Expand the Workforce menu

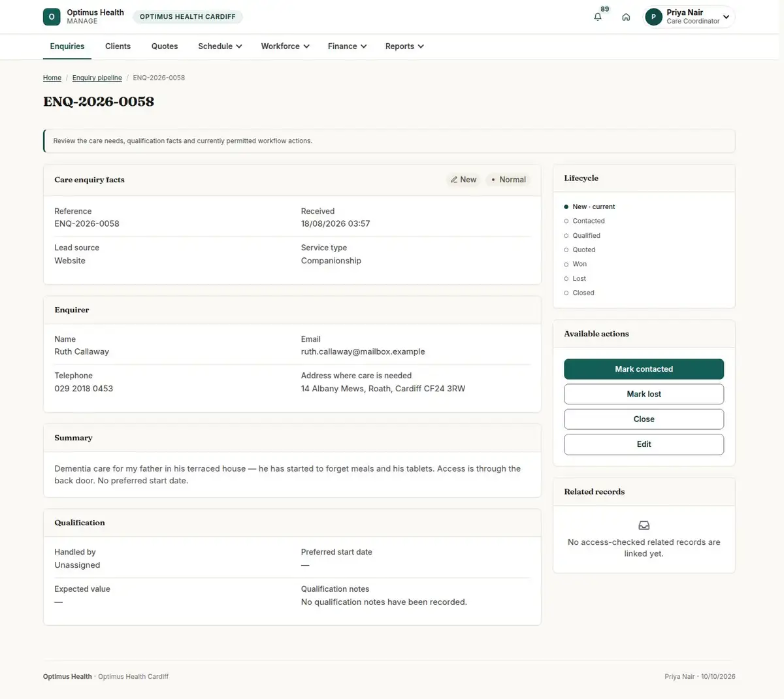pyautogui.click(x=285, y=46)
